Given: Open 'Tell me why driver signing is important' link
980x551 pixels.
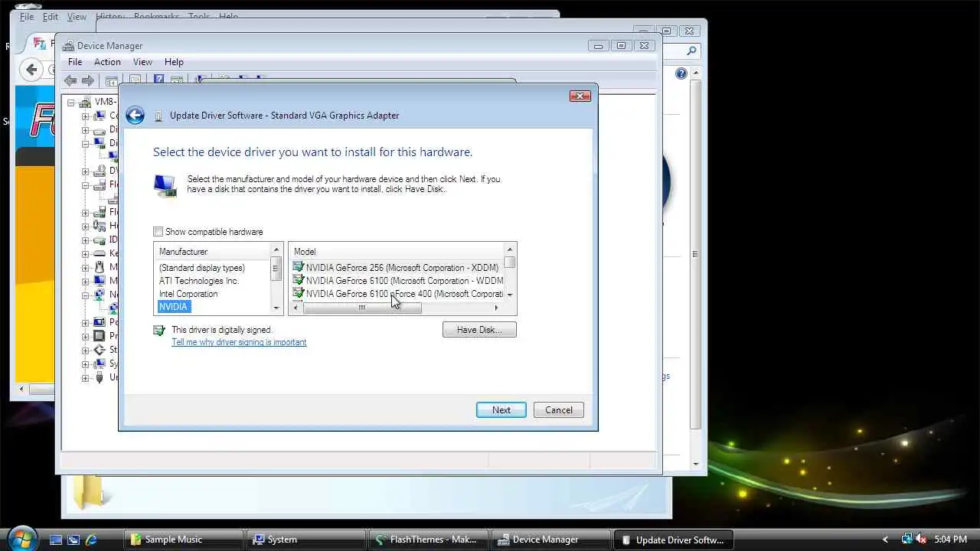Looking at the screenshot, I should 239,342.
